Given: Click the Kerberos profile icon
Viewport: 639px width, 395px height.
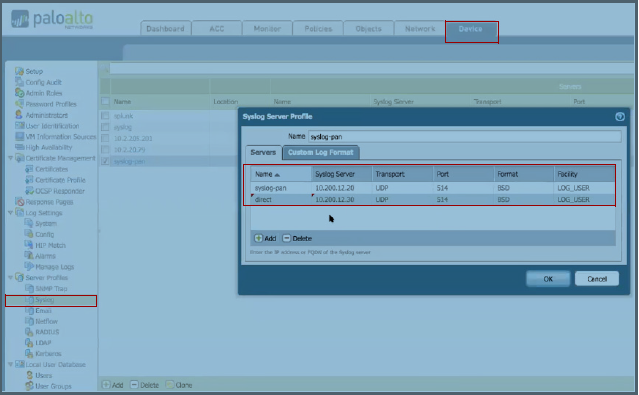Looking at the screenshot, I should click(29, 353).
